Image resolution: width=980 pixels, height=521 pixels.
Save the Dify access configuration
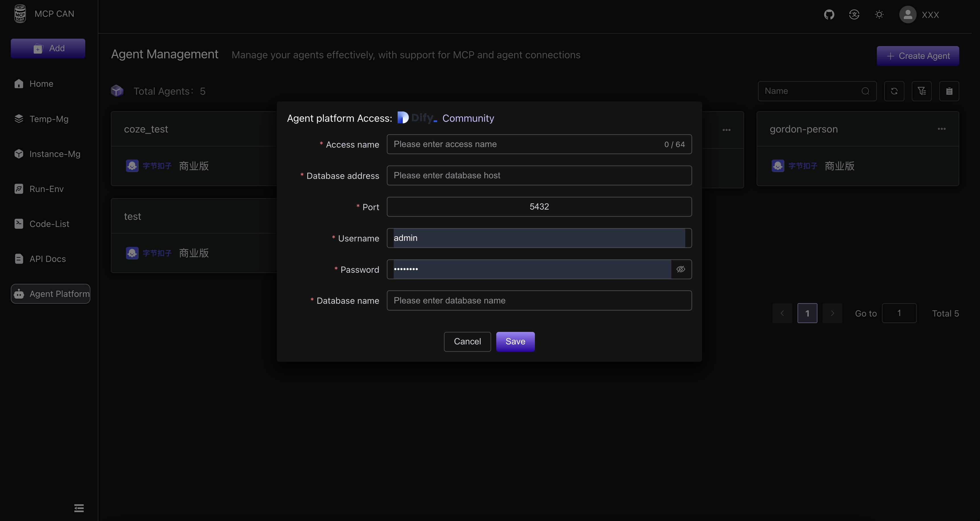(515, 341)
